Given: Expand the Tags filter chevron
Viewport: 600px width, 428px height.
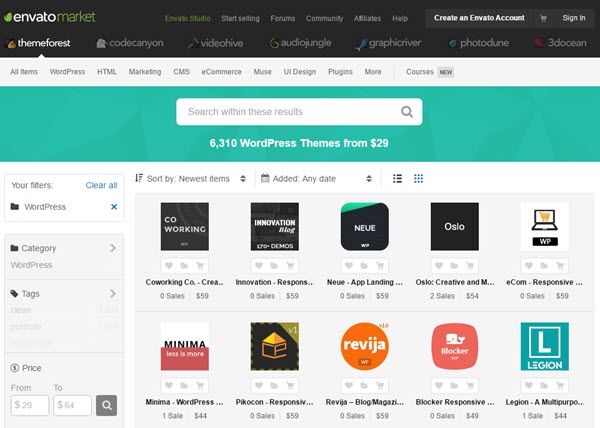Looking at the screenshot, I should (x=113, y=293).
